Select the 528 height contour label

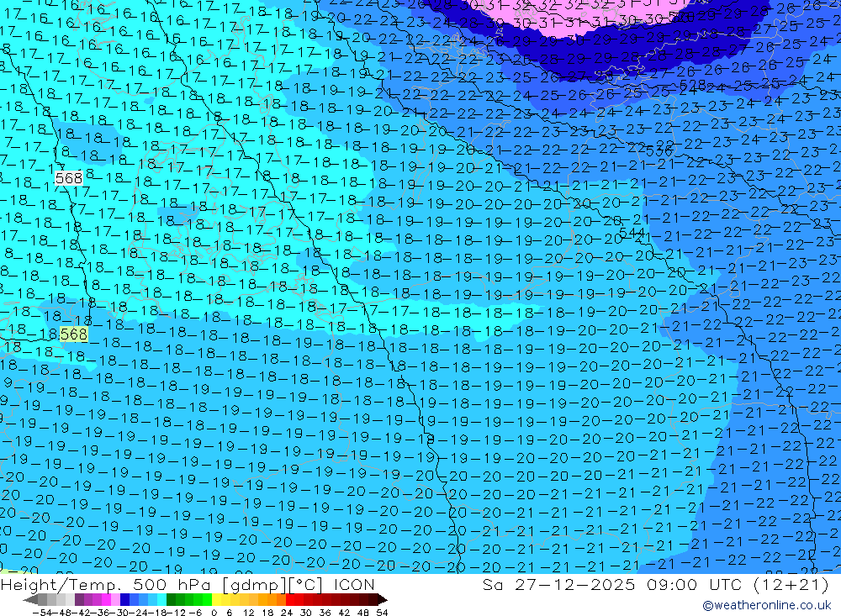692,85
